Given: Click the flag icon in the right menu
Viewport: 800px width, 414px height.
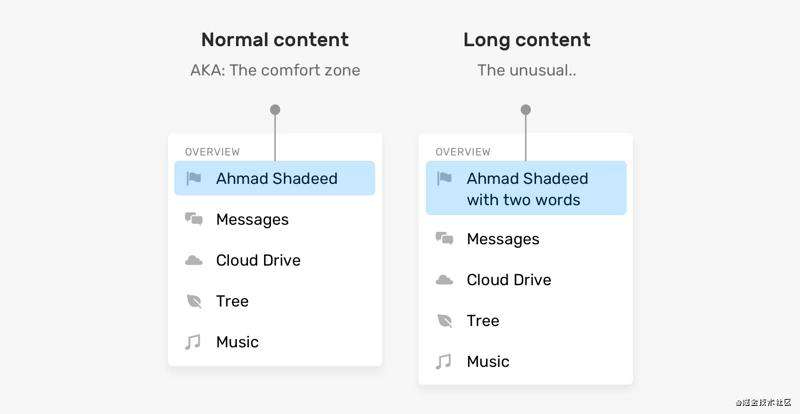Looking at the screenshot, I should pyautogui.click(x=444, y=178).
